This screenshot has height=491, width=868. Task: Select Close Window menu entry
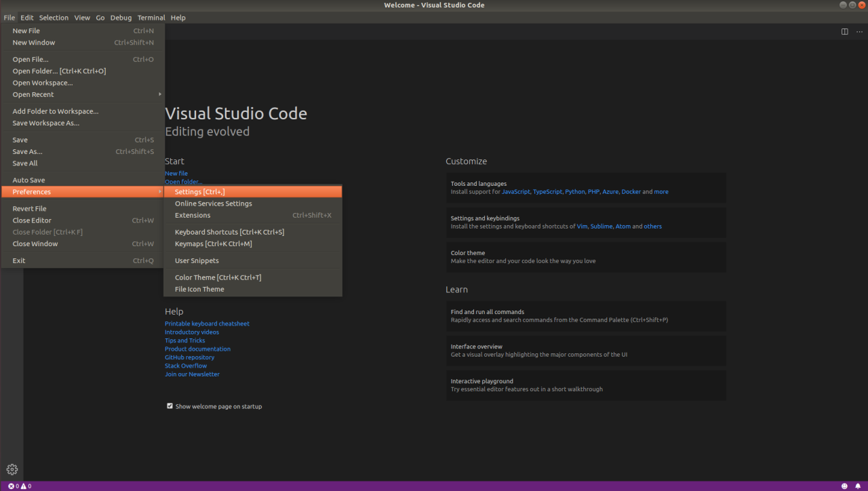83,243
